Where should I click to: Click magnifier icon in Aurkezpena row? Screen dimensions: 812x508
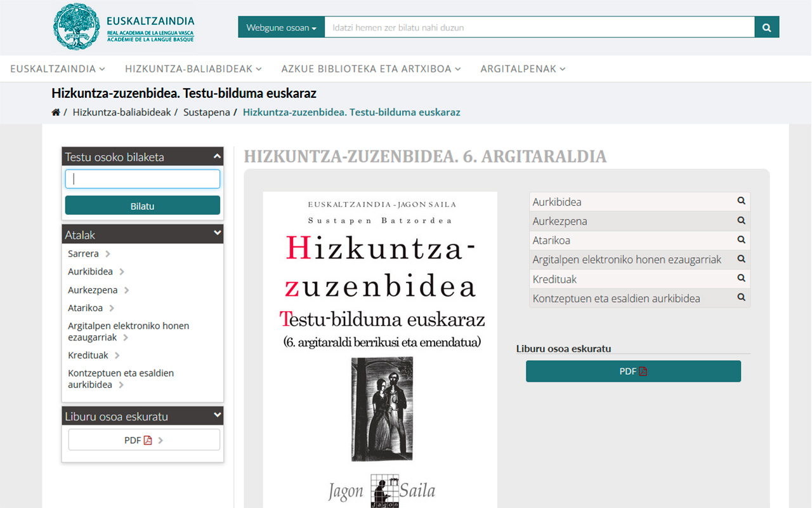[x=741, y=220]
